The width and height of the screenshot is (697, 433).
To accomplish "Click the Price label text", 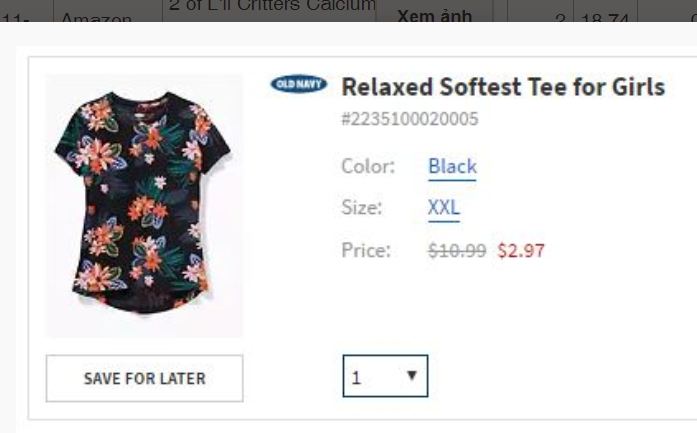I will tap(366, 250).
